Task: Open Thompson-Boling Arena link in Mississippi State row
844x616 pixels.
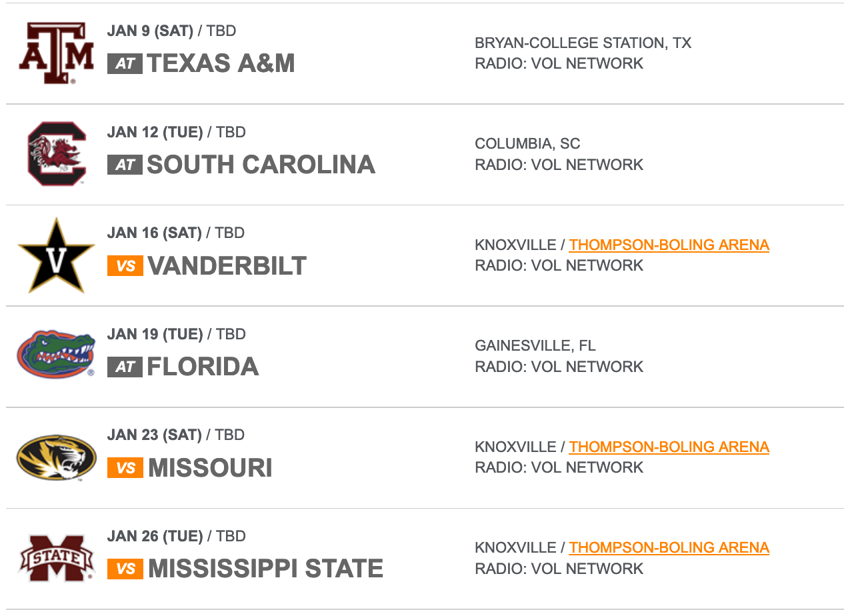Action: (x=669, y=547)
